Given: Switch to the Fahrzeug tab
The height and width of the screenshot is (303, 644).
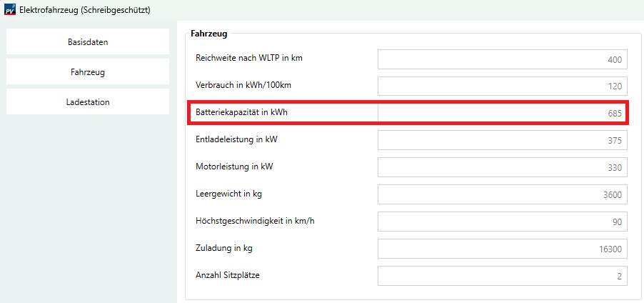Looking at the screenshot, I should (x=88, y=71).
